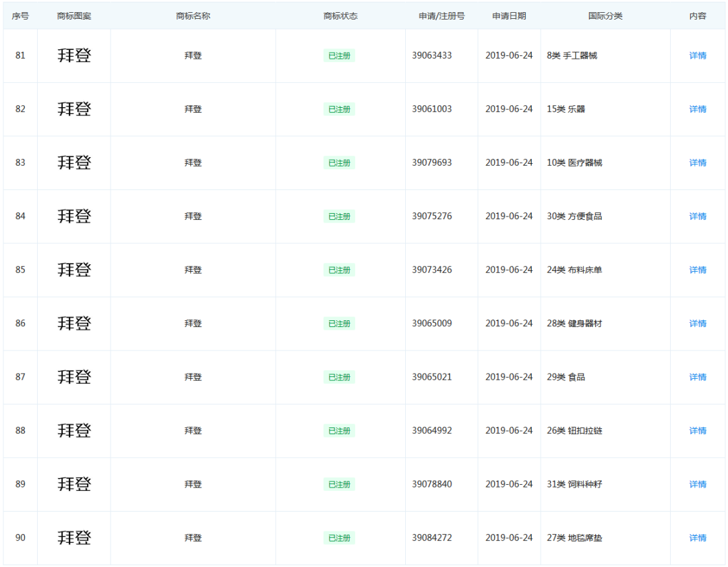Click 详情 for the 15类 乐器 trademark

pyautogui.click(x=698, y=109)
